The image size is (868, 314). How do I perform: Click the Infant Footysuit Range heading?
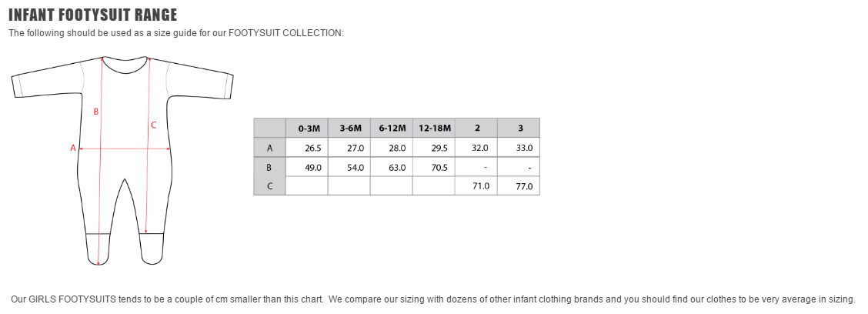(93, 15)
